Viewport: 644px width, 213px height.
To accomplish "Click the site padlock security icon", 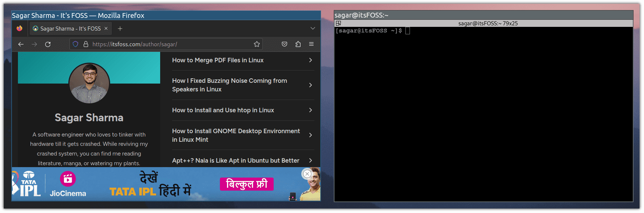I will click(x=86, y=44).
